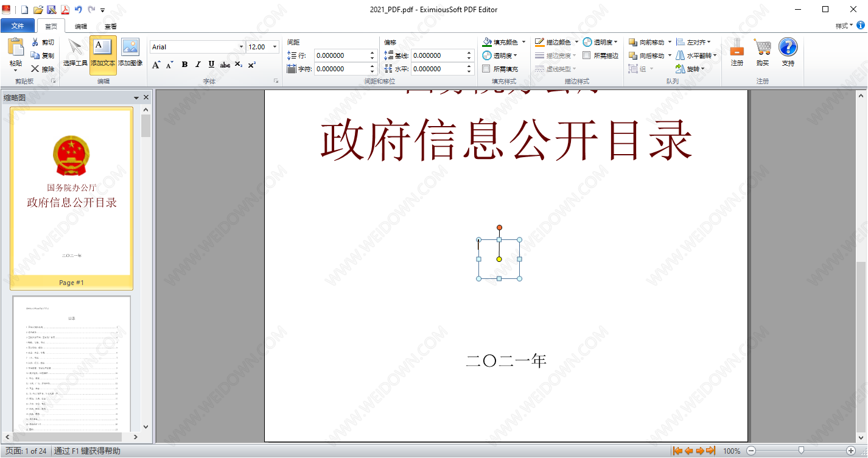868x458 pixels.
Task: Open the 字体 group dialog launcher
Action: [x=276, y=81]
